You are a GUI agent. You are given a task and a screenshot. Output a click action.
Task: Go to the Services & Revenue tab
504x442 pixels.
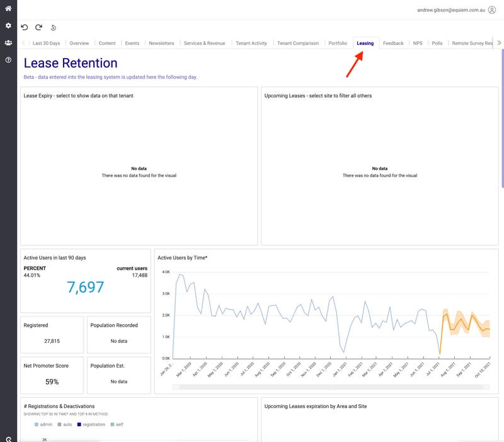(x=204, y=44)
